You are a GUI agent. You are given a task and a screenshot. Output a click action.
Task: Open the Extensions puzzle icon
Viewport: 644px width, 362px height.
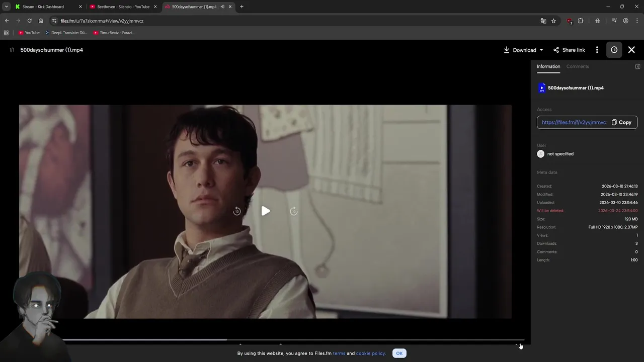(x=581, y=21)
